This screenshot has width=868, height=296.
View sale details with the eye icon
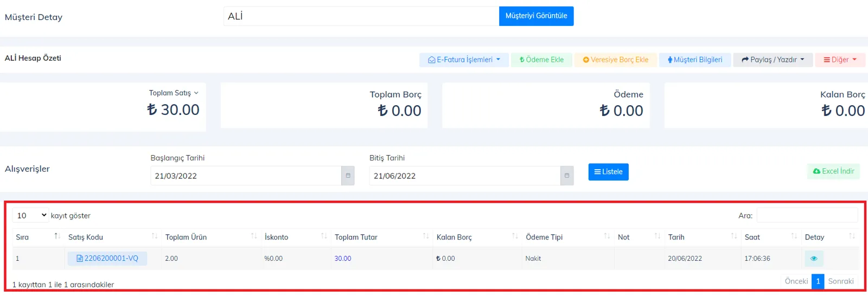point(814,258)
